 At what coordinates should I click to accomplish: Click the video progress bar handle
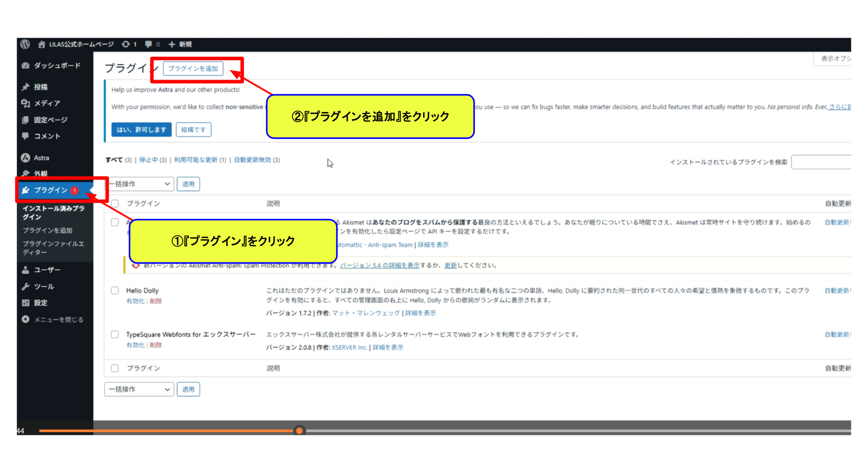[x=299, y=431]
